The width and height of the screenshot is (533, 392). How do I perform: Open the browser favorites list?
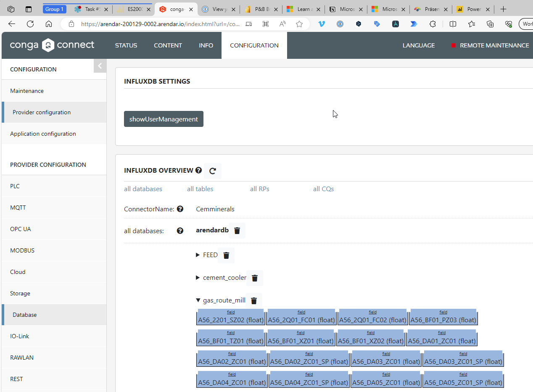(472, 24)
